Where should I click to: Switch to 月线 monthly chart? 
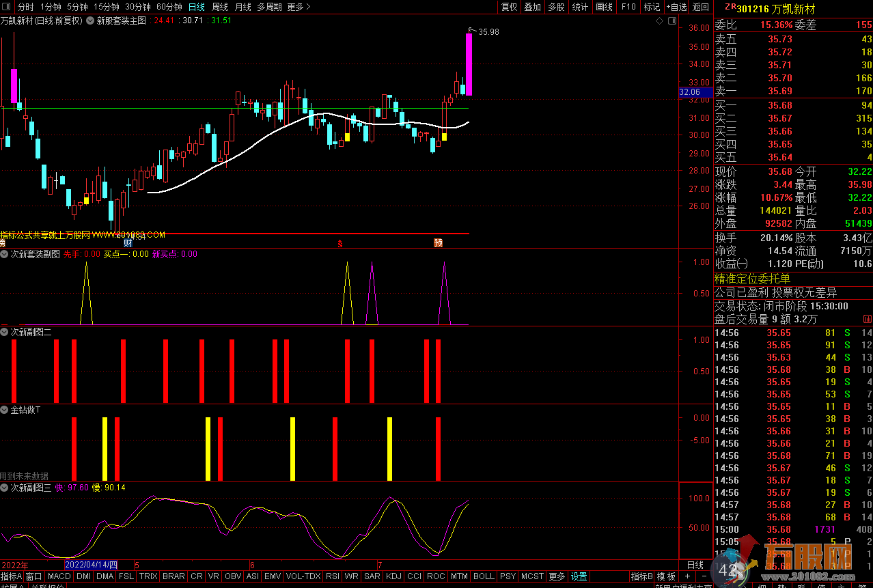coord(242,7)
